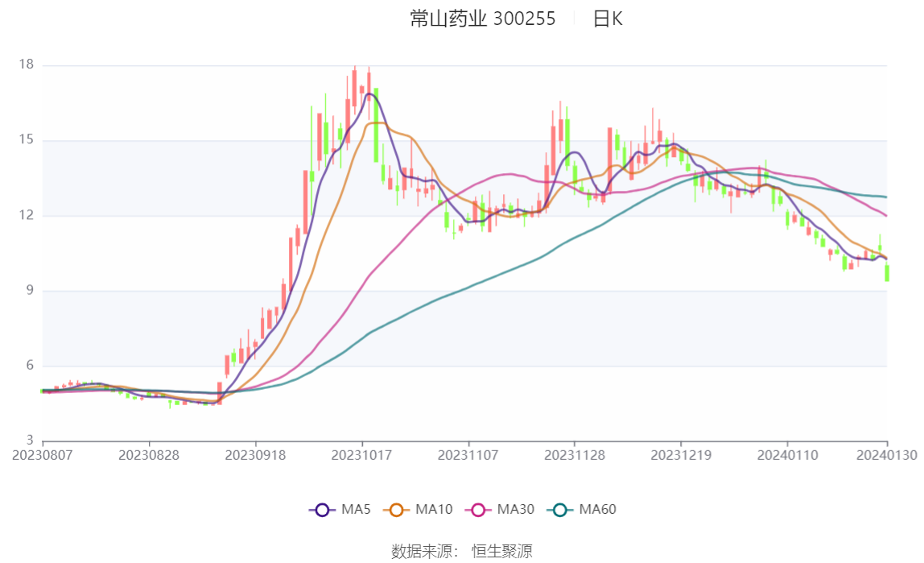924x563 pixels.
Task: Toggle the MA60 legend series
Action: click(582, 509)
